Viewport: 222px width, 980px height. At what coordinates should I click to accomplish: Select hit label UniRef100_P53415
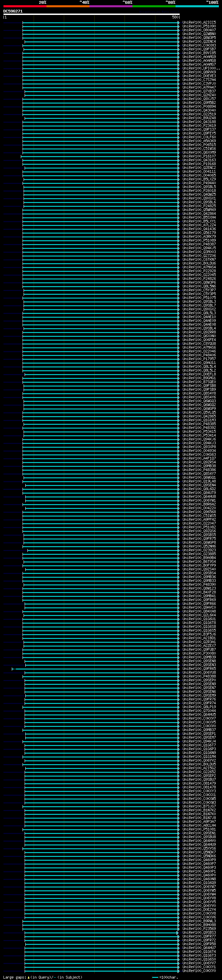click(199, 432)
